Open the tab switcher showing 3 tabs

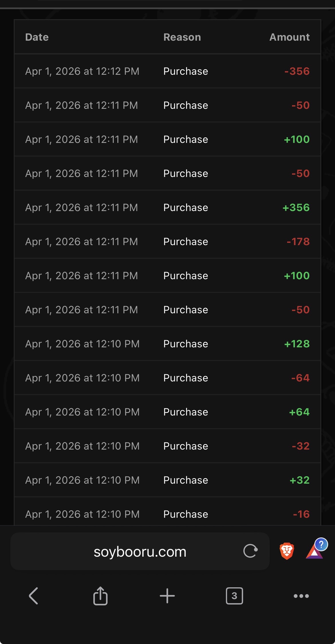234,596
